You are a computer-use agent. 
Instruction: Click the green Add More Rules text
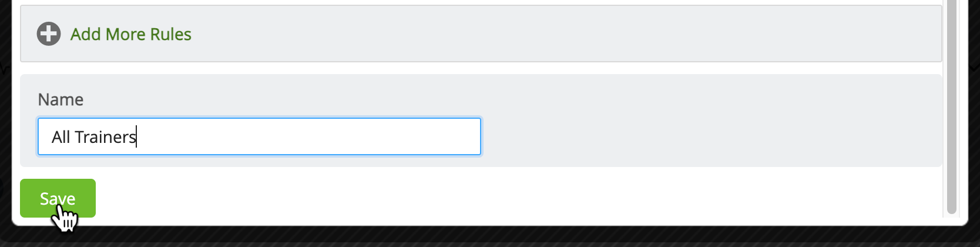130,34
